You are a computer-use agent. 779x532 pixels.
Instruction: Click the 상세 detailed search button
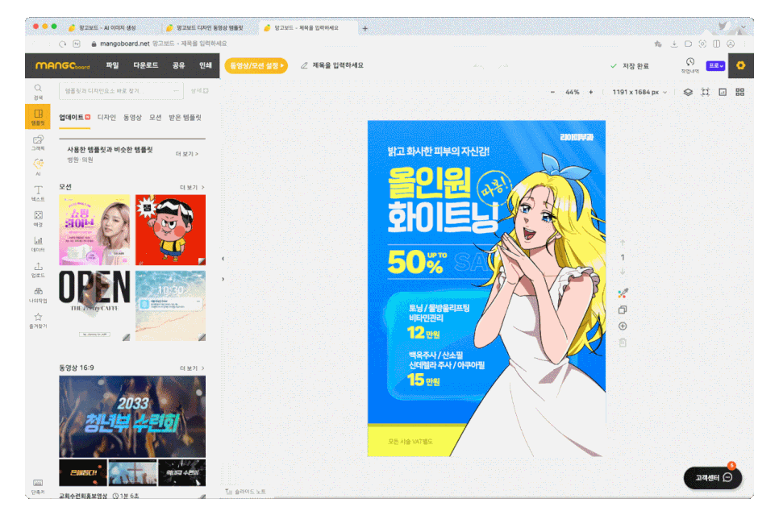[199, 91]
